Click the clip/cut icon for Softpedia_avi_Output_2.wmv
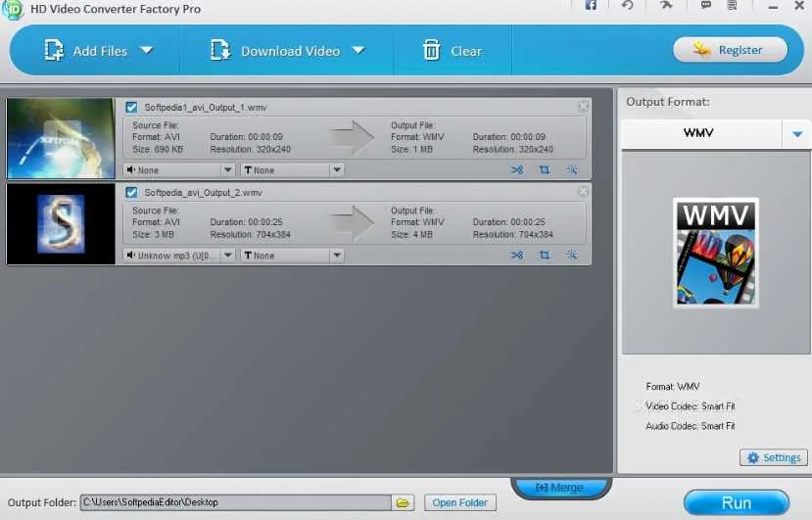 click(x=517, y=256)
